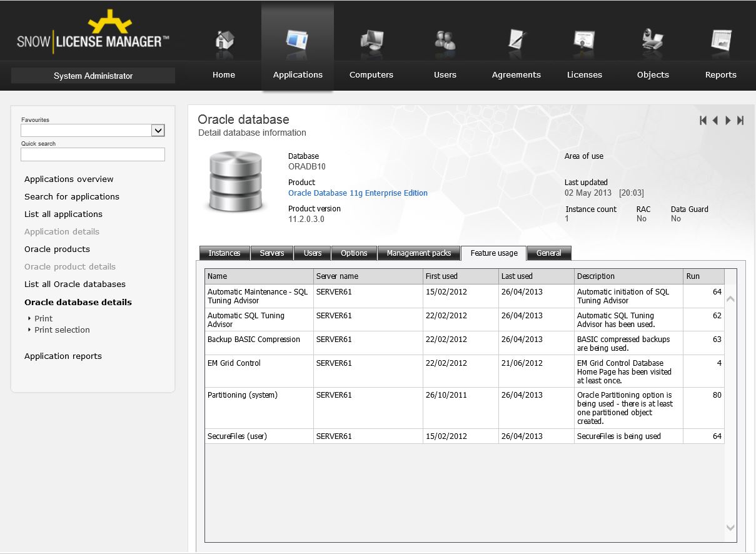Click the 26/10/2011 first used cell
Image resolution: width=756 pixels, height=554 pixels.
click(x=460, y=408)
